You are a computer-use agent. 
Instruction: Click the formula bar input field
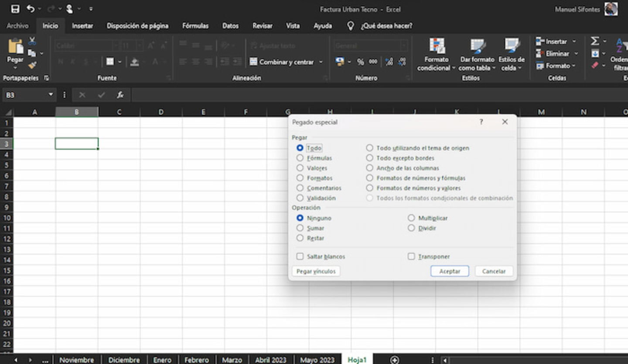pos(379,95)
